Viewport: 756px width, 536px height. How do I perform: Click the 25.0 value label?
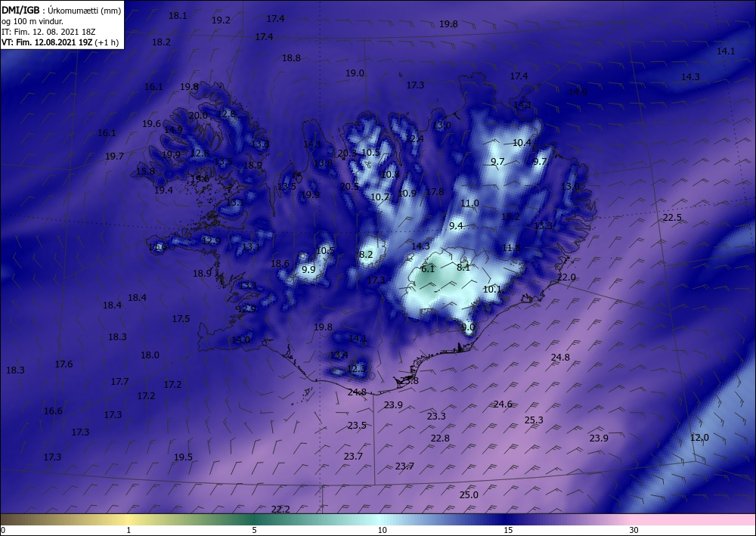pyautogui.click(x=469, y=494)
